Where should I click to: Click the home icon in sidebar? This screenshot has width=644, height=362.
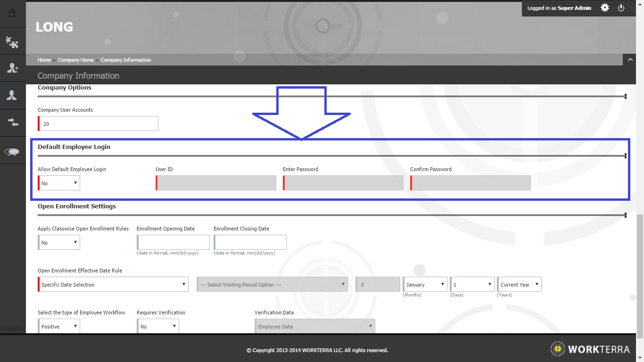12,13
